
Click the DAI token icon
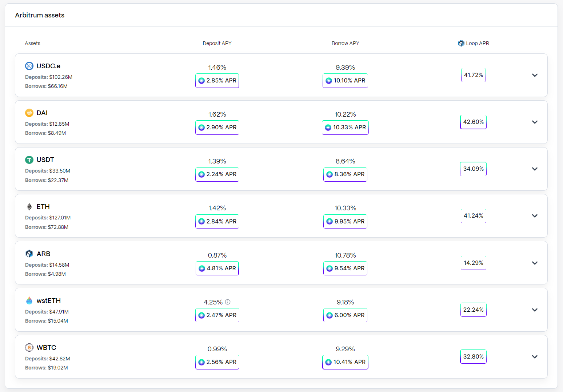(29, 113)
